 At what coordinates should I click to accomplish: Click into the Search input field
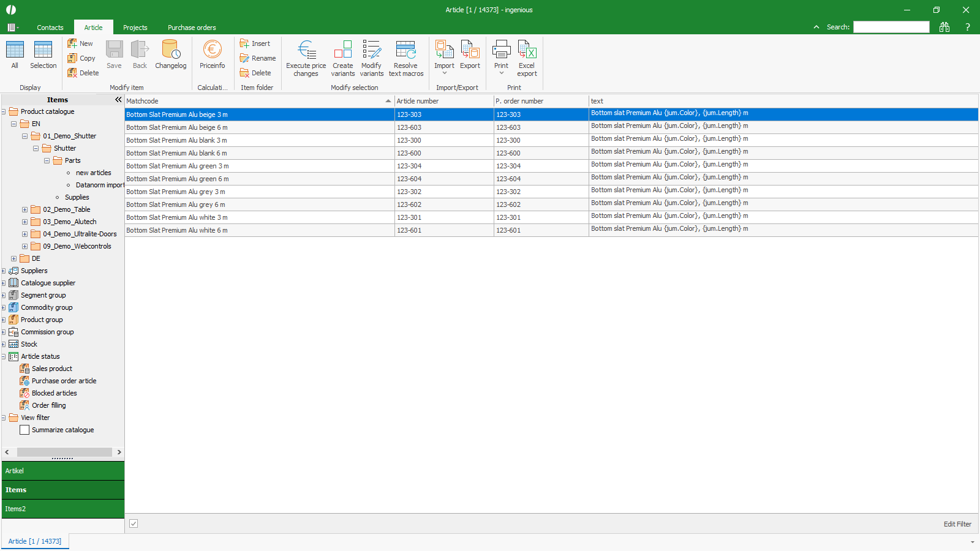[x=891, y=27]
